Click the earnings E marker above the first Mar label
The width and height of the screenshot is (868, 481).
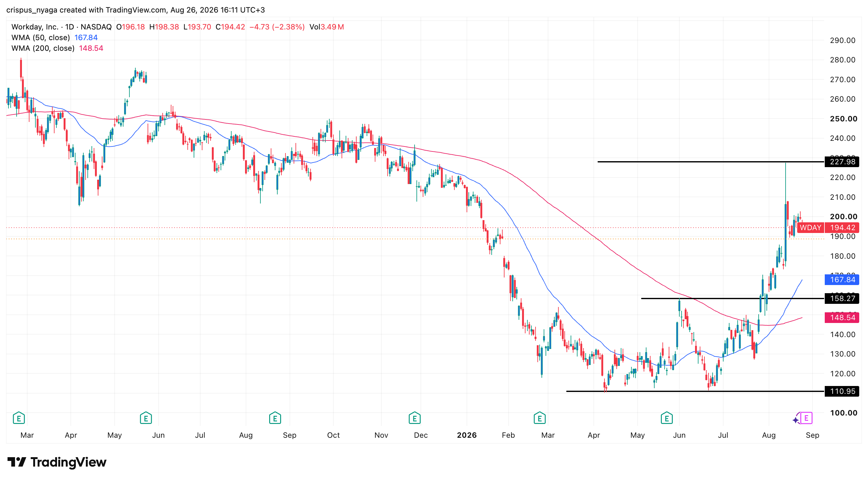coord(19,418)
